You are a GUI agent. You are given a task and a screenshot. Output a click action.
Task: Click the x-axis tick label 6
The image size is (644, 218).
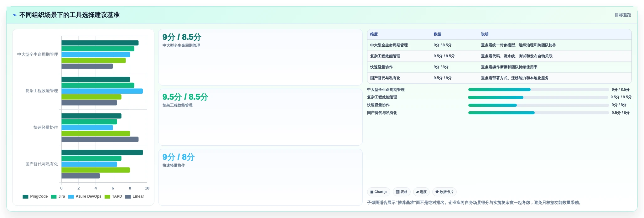pyautogui.click(x=113, y=188)
